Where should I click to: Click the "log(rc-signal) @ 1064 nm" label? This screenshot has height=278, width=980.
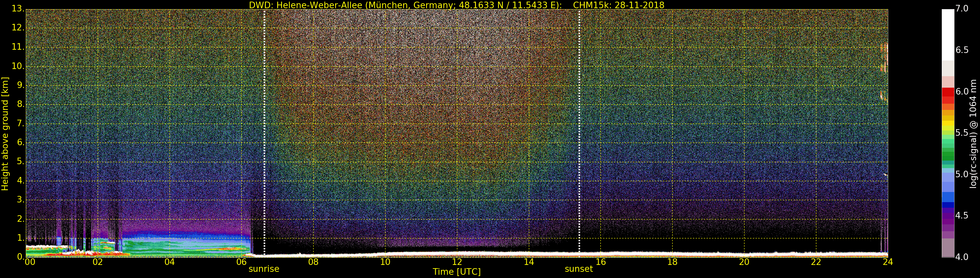(973, 133)
